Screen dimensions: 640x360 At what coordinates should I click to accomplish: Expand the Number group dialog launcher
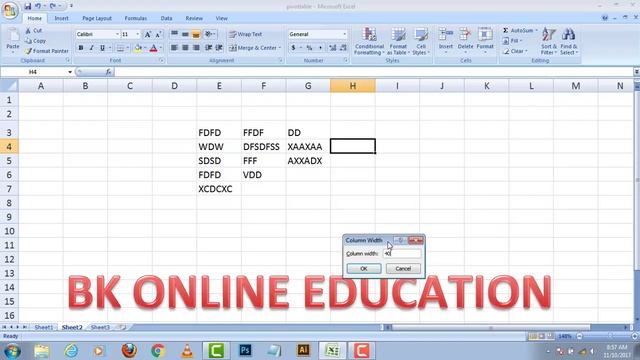(x=345, y=60)
